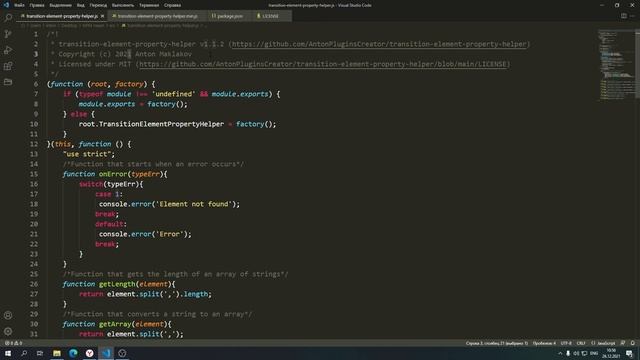Open the notifications bell in status bar
This screenshot has height=360, width=640.
(x=633, y=343)
